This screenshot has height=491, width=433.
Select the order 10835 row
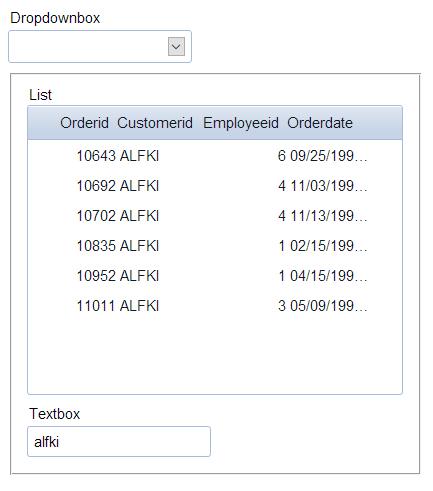pos(215,246)
